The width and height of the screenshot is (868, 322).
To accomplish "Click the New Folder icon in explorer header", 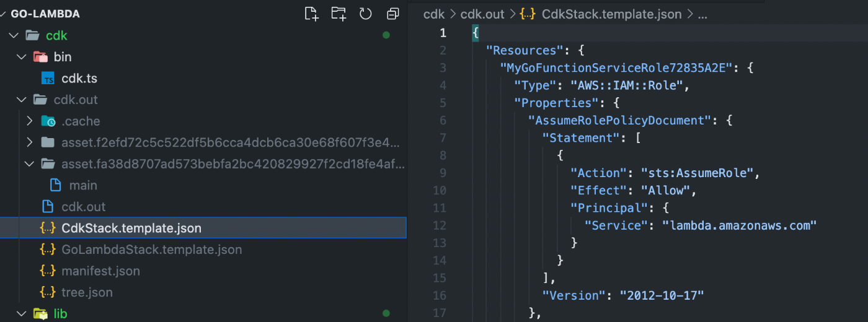I will (x=339, y=14).
